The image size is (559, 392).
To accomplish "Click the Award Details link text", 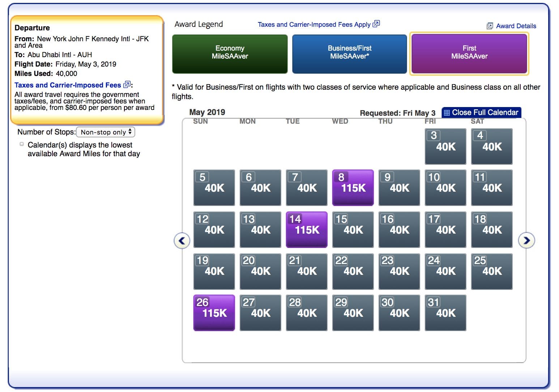I will point(516,26).
